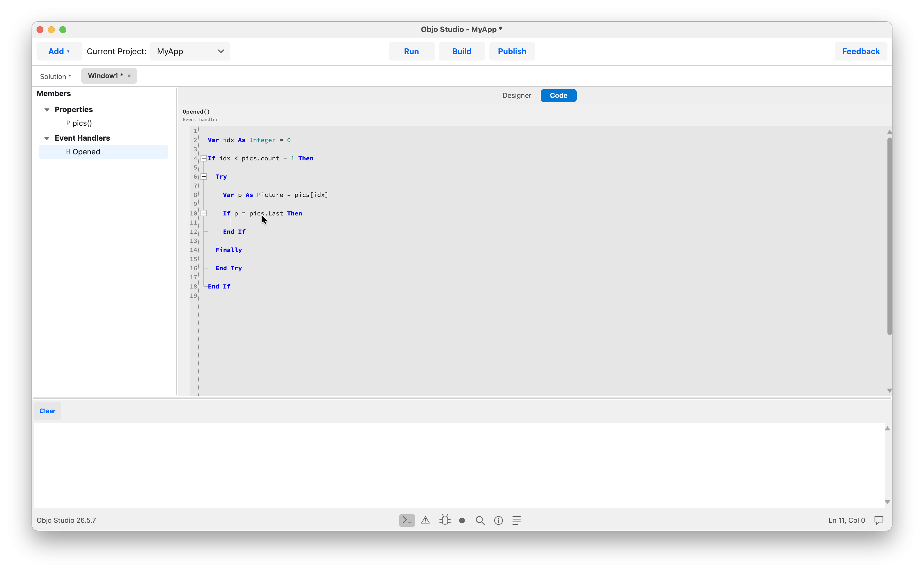Run the MyApp project
The image size is (924, 573).
(411, 51)
